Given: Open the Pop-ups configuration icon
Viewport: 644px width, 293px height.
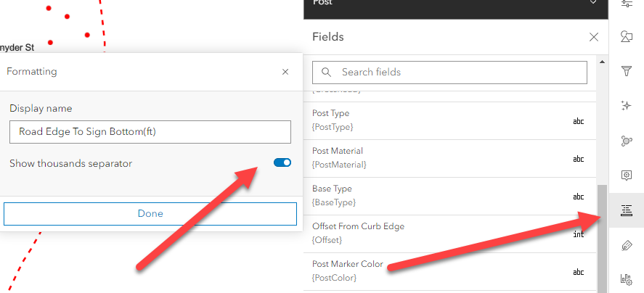Looking at the screenshot, I should click(x=627, y=176).
